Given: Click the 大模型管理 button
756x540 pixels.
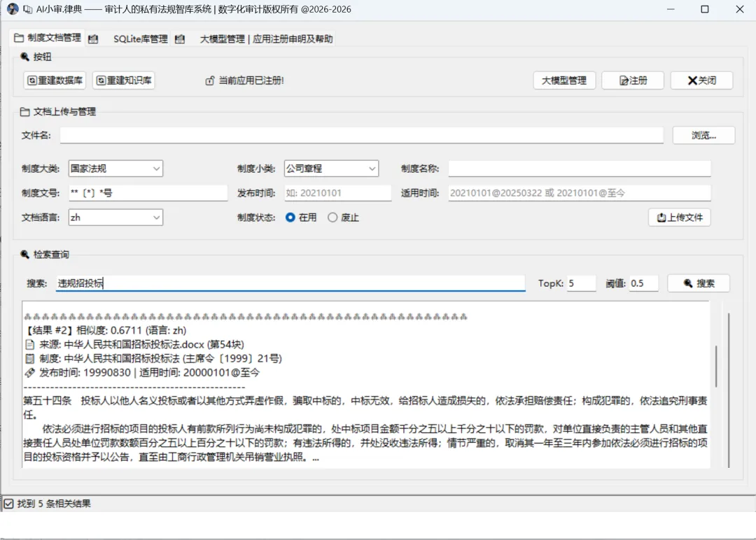Looking at the screenshot, I should point(564,80).
